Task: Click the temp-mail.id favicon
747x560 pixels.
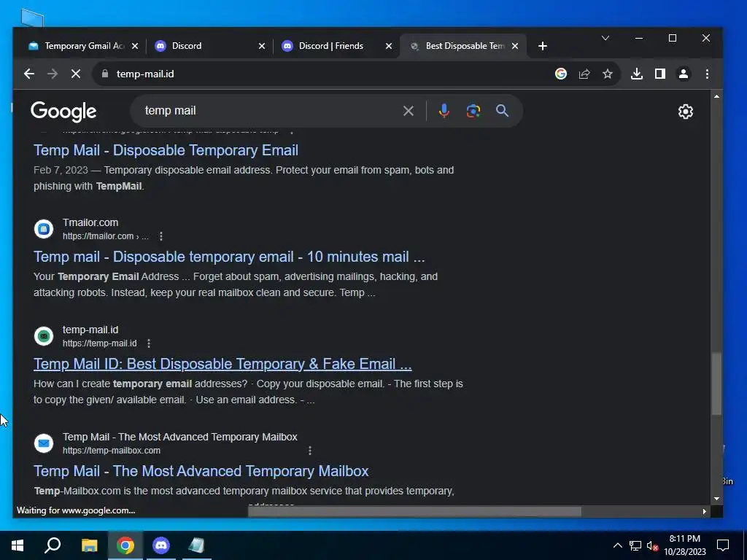Action: (44, 336)
